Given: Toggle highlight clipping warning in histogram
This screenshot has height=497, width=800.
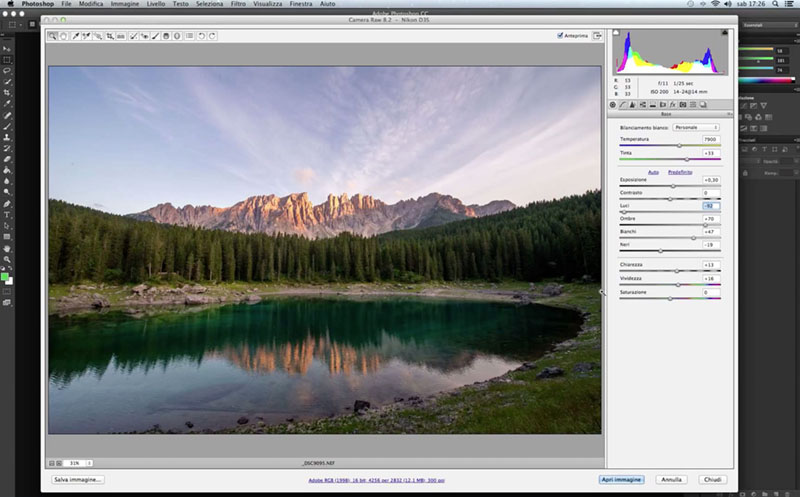Looking at the screenshot, I should (724, 33).
